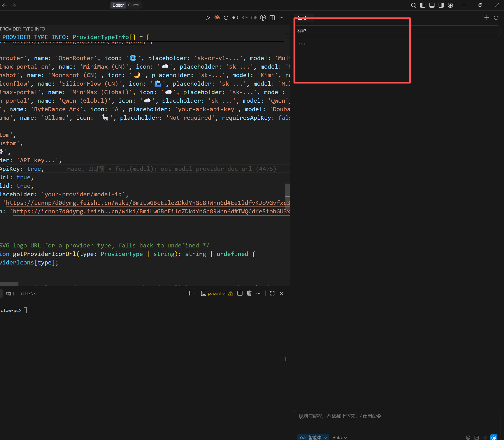The image size is (504, 440).
Task: Switch to the Quest tab
Action: tap(134, 5)
